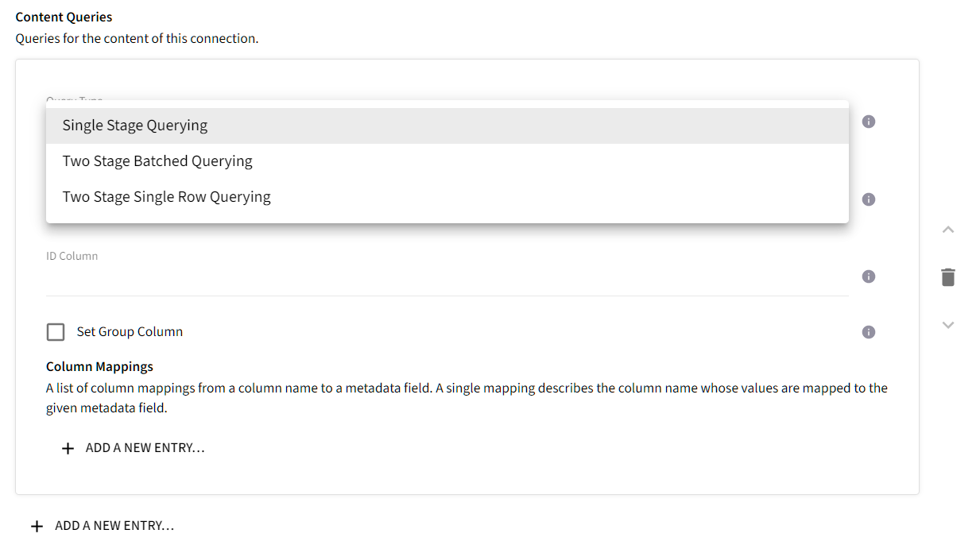The width and height of the screenshot is (980, 549).
Task: Click into the ID Column input field
Action: (x=318, y=278)
